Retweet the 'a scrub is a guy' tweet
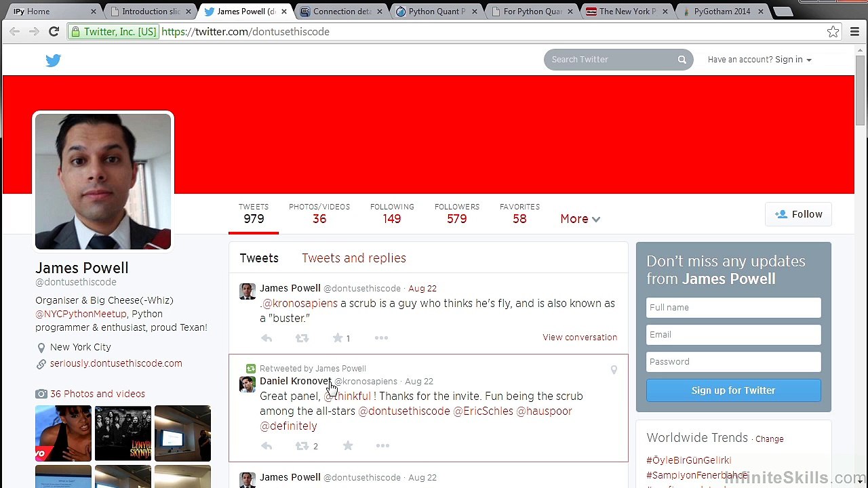This screenshot has height=488, width=868. coord(302,338)
